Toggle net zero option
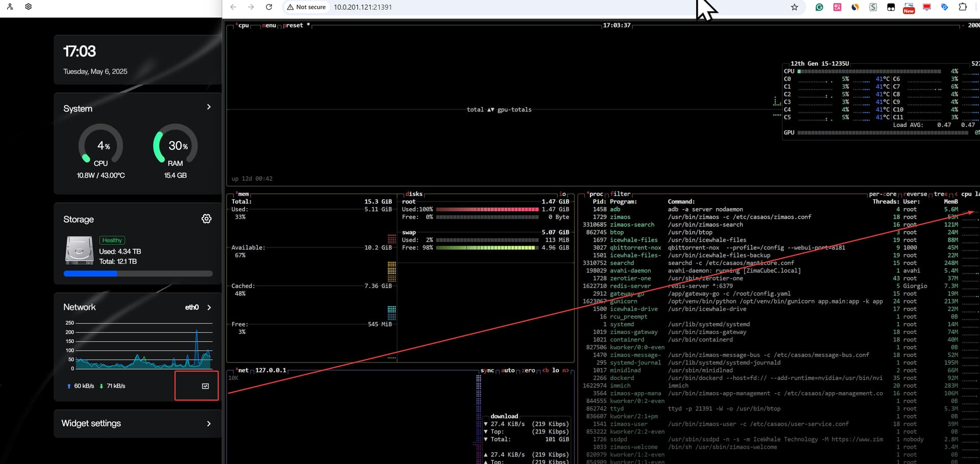This screenshot has height=464, width=980. (x=528, y=370)
